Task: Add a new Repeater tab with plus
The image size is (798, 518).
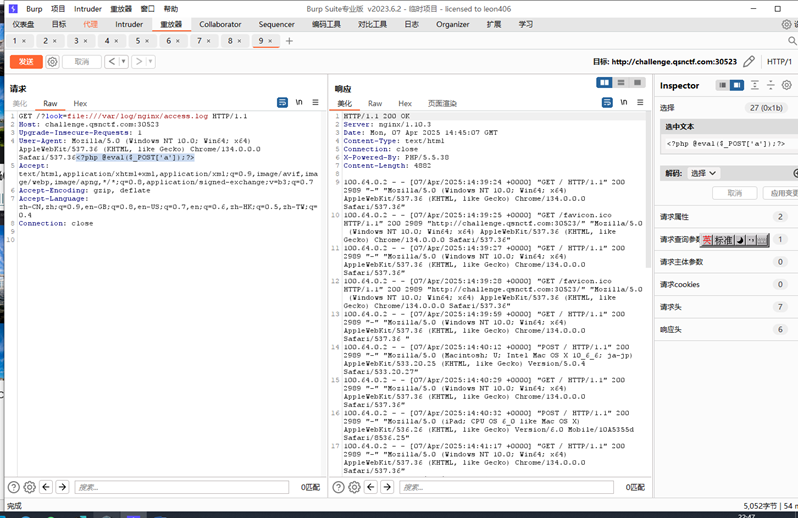Action: pos(289,41)
